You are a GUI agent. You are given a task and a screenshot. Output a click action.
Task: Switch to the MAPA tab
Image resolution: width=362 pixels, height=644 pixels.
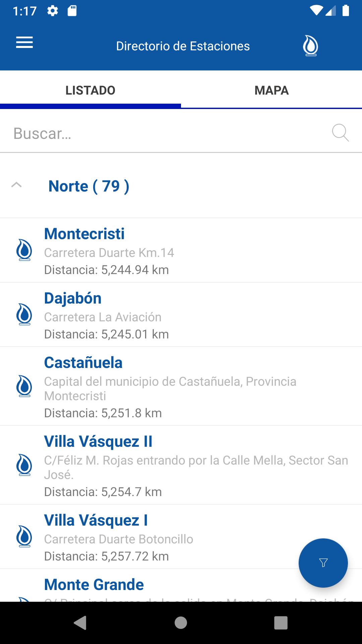[271, 90]
